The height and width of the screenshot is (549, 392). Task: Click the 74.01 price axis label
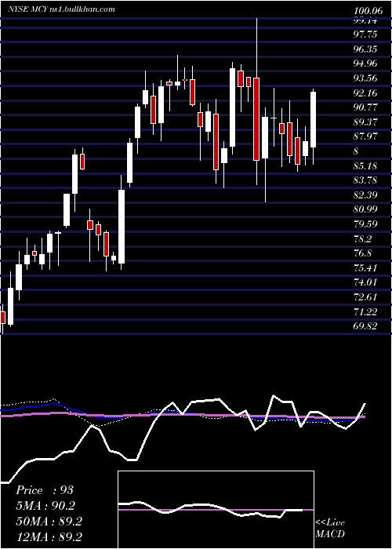(366, 282)
